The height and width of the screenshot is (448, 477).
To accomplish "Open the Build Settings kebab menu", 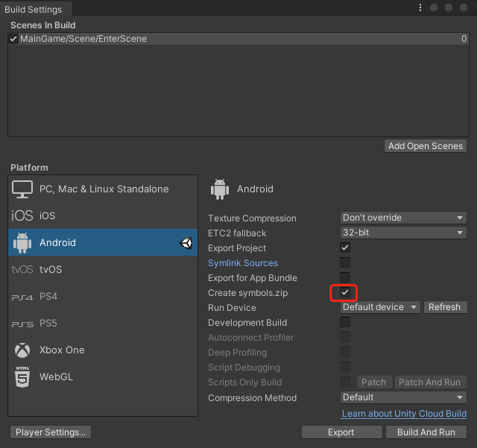I will tap(420, 7).
